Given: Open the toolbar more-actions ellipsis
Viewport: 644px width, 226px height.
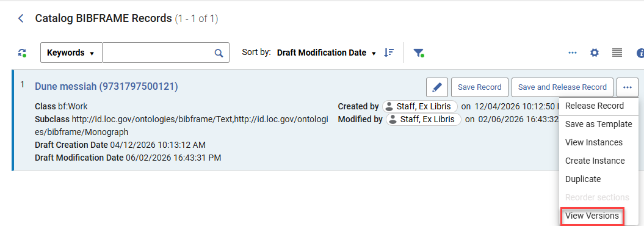Looking at the screenshot, I should tap(573, 53).
